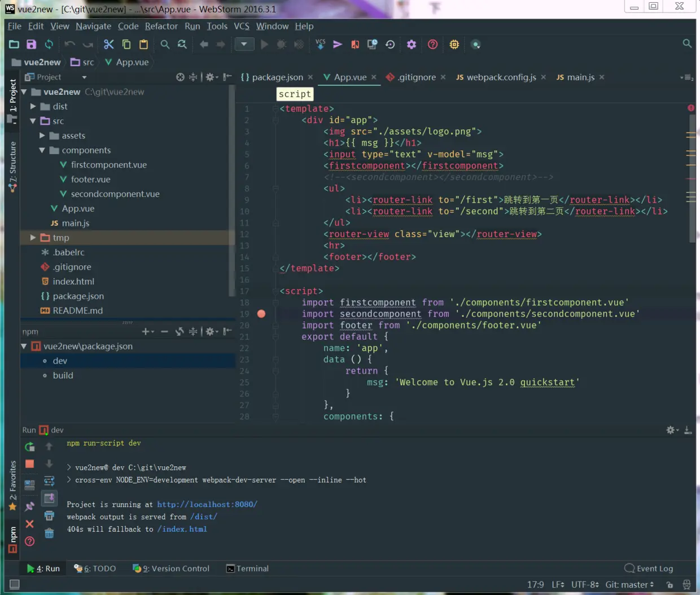This screenshot has height=595, width=700.
Task: Open the http://localhost:8080/ link
Action: [x=207, y=504]
